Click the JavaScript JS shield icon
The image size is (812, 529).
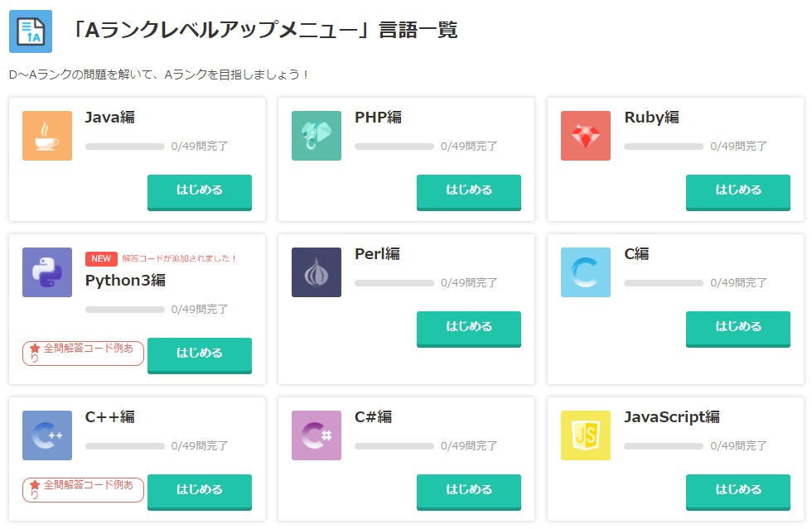tap(586, 435)
